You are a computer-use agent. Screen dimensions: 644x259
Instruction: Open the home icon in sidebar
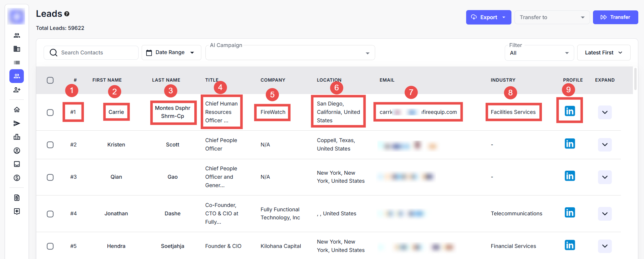pyautogui.click(x=17, y=110)
